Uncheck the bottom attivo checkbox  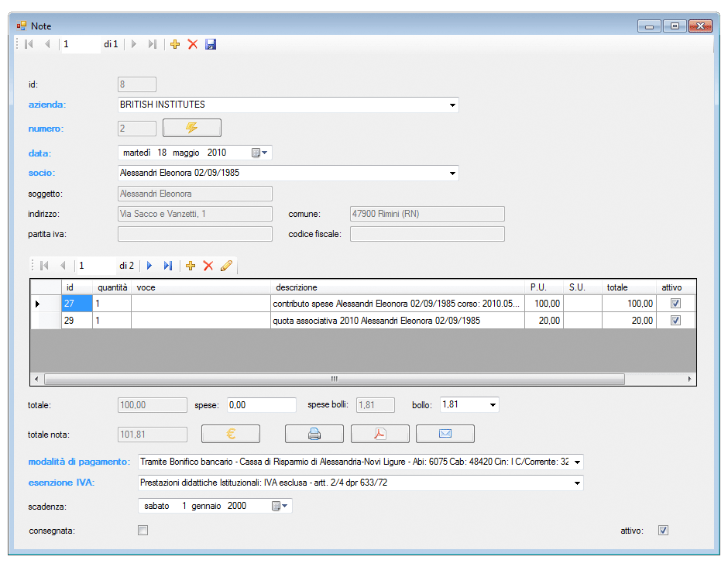(663, 531)
